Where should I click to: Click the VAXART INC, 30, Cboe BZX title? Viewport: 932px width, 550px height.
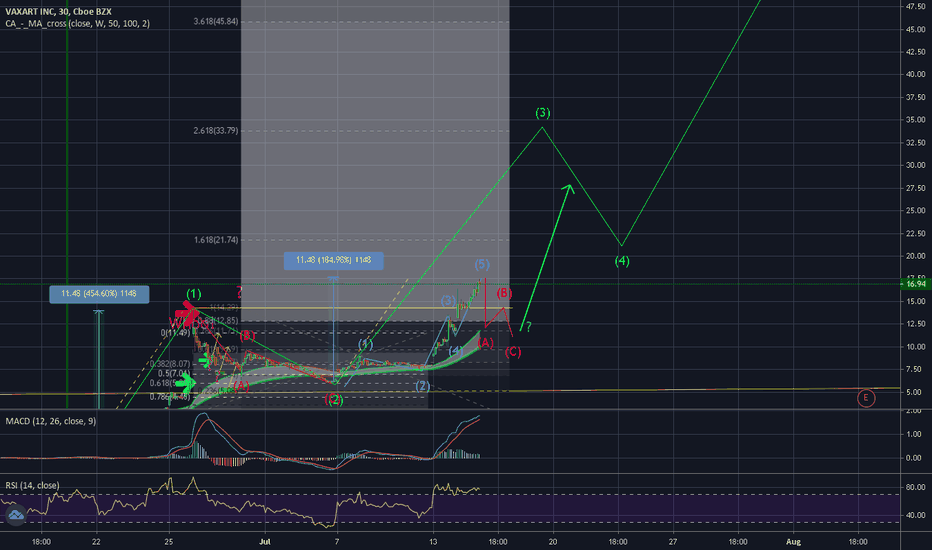pyautogui.click(x=58, y=11)
